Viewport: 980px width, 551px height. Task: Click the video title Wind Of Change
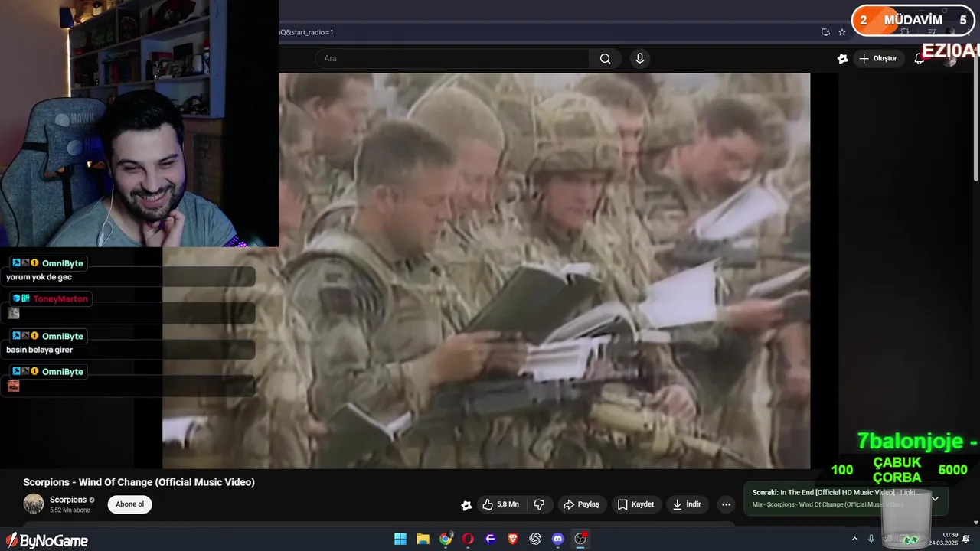click(139, 482)
